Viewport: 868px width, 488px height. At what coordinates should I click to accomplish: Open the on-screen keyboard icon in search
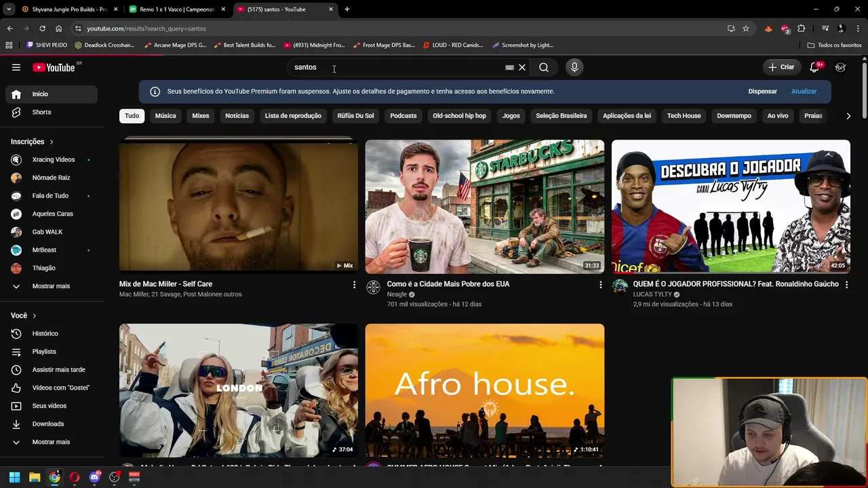point(509,68)
